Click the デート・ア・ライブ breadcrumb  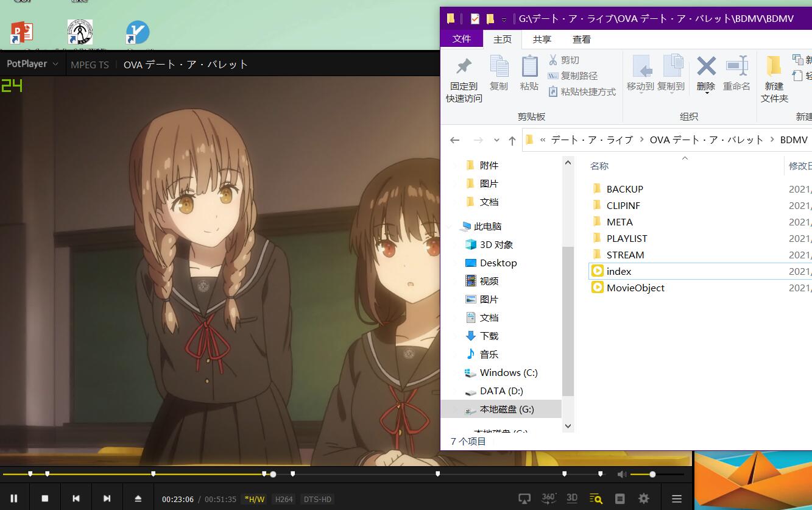(x=592, y=140)
